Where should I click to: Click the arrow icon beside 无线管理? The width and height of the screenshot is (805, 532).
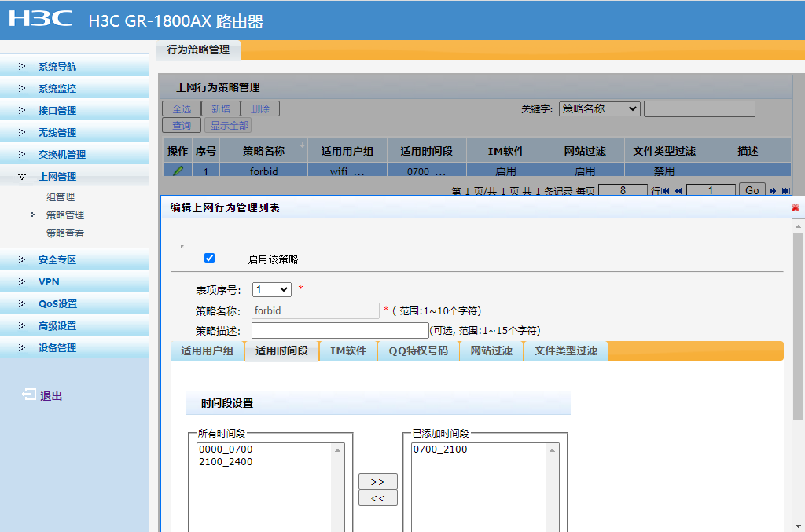coord(21,132)
